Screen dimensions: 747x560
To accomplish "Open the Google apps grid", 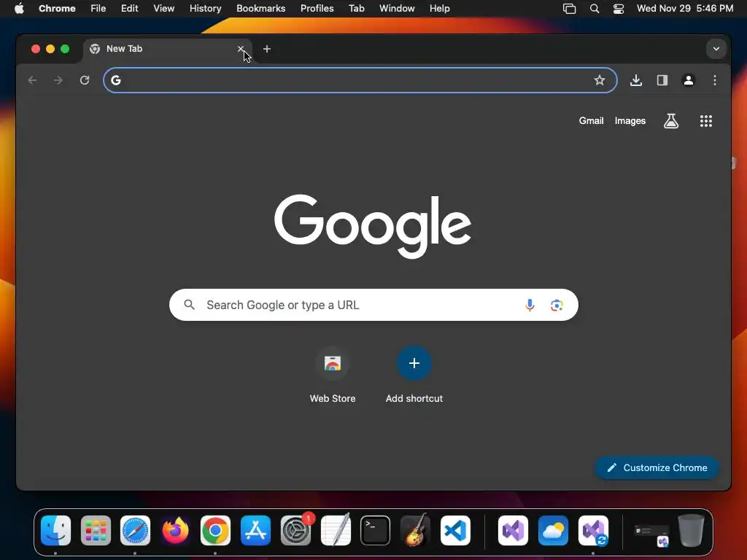I will [x=706, y=121].
